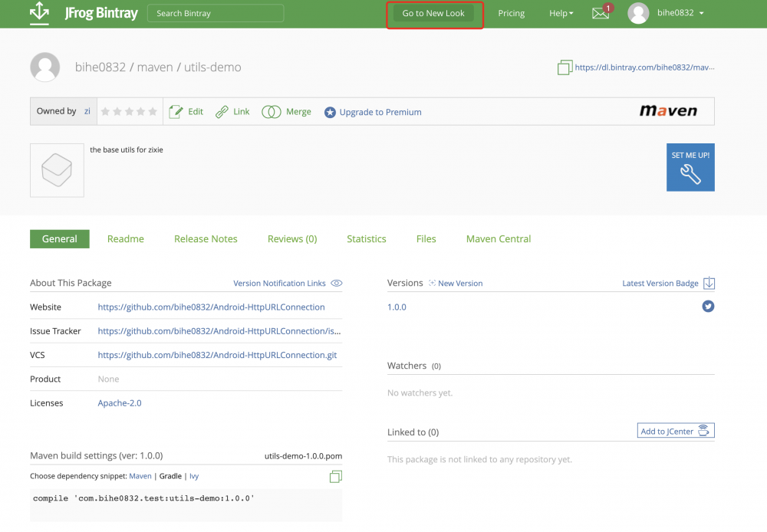The height and width of the screenshot is (532, 767).
Task: Click the Link chain icon
Action: click(222, 112)
